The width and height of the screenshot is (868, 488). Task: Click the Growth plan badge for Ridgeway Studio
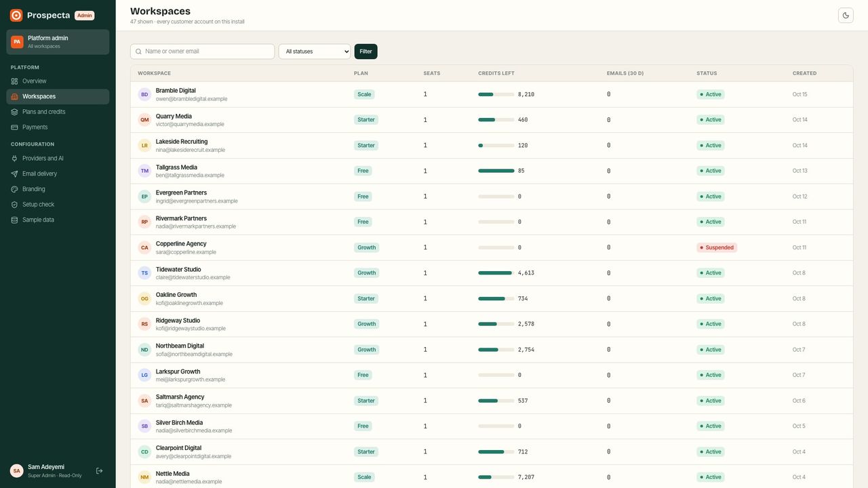click(367, 324)
